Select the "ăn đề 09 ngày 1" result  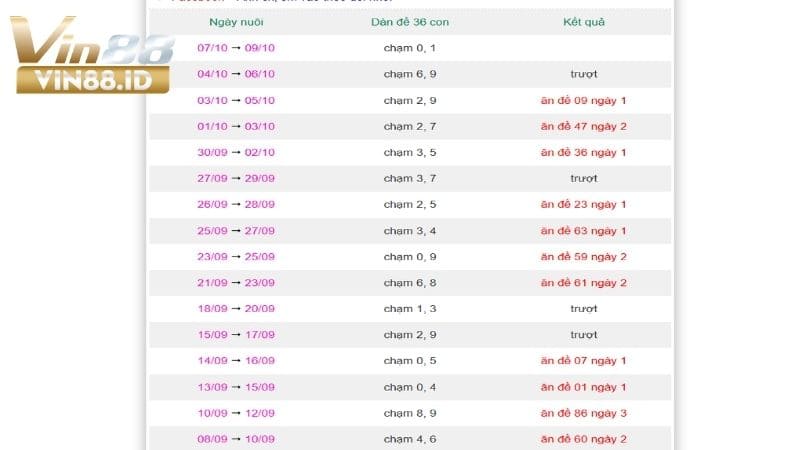(583, 100)
